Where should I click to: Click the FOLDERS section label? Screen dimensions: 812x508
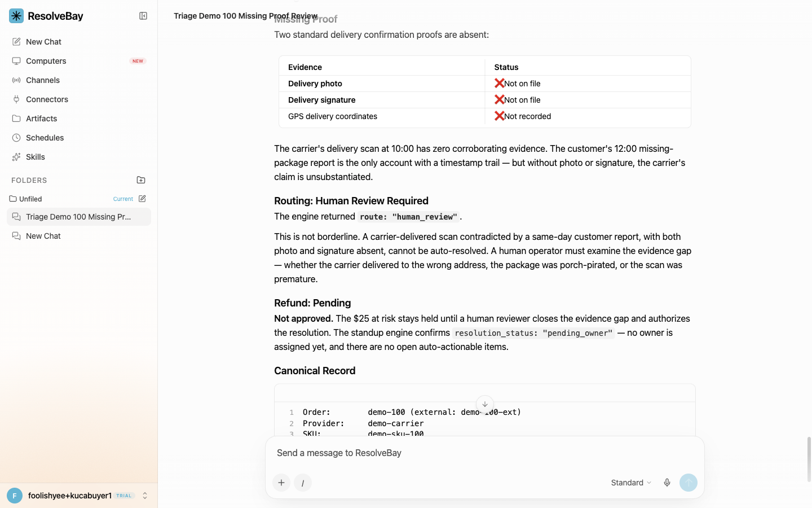point(29,180)
